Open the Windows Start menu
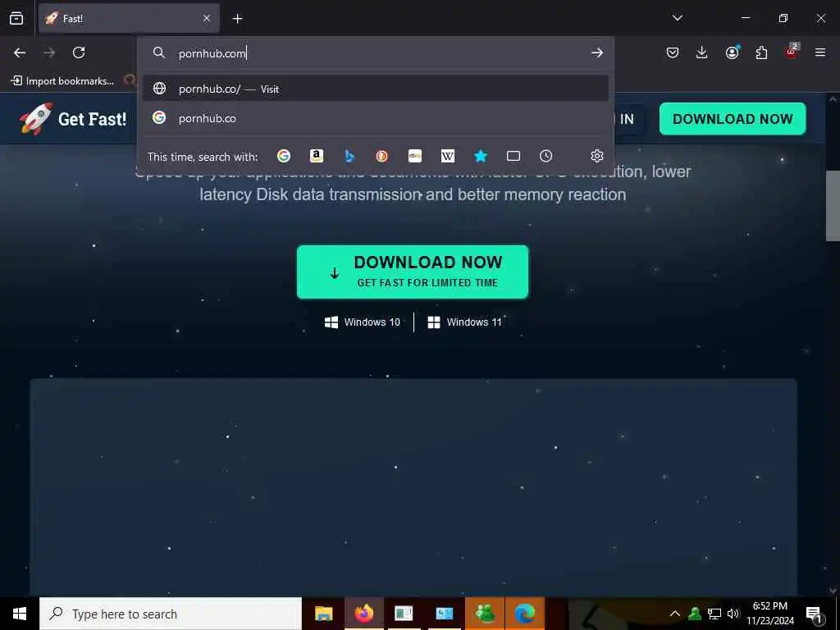 pos(20,614)
